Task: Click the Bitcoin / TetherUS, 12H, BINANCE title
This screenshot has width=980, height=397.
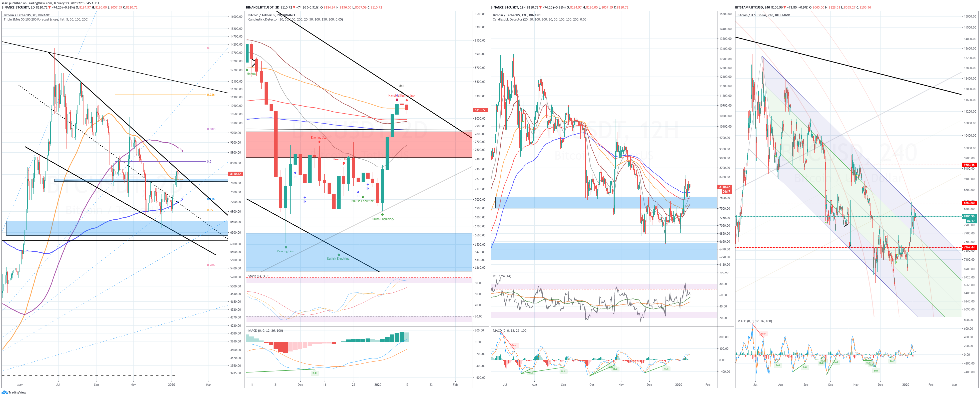Action: (517, 15)
